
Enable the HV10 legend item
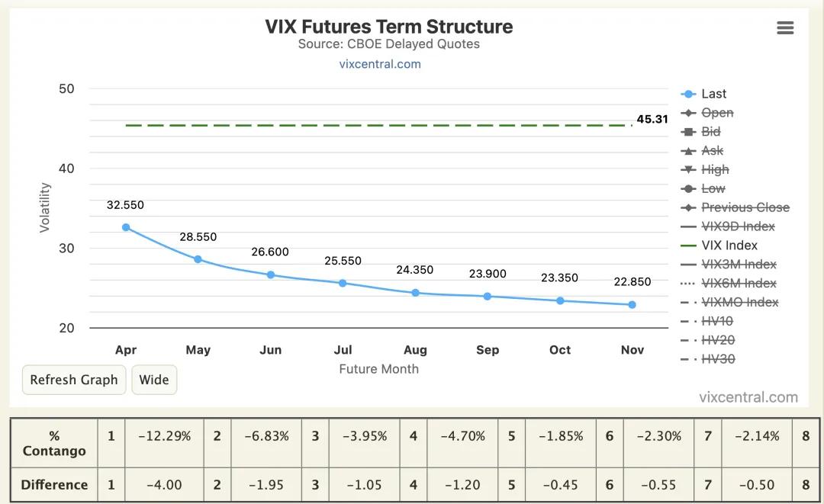tap(716, 321)
